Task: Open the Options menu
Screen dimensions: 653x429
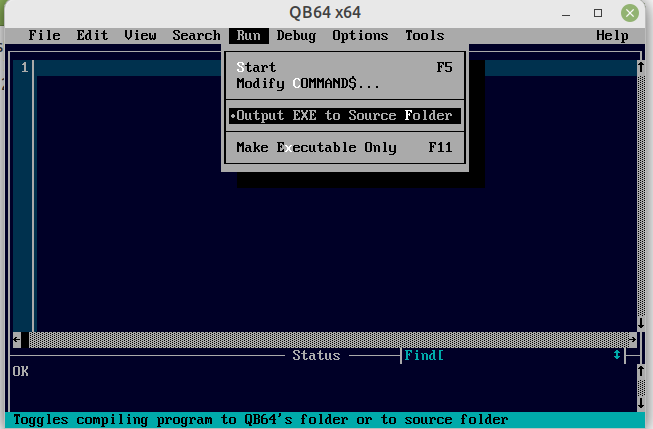Action: [x=360, y=36]
